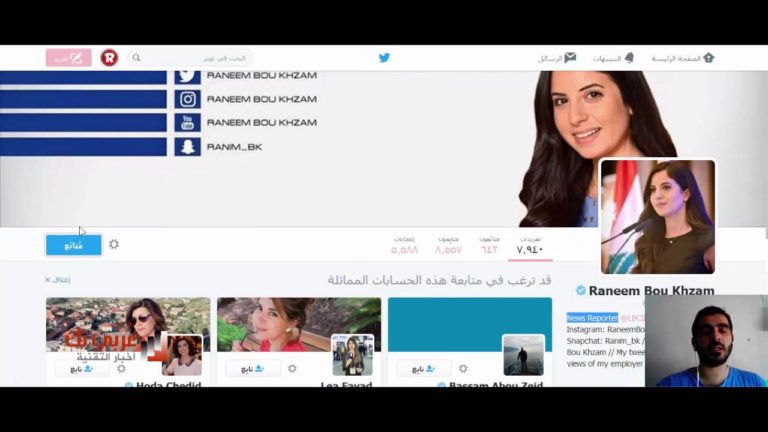Click the Lea Fayad name link
Viewport: 768px width, 432px height.
(x=346, y=384)
